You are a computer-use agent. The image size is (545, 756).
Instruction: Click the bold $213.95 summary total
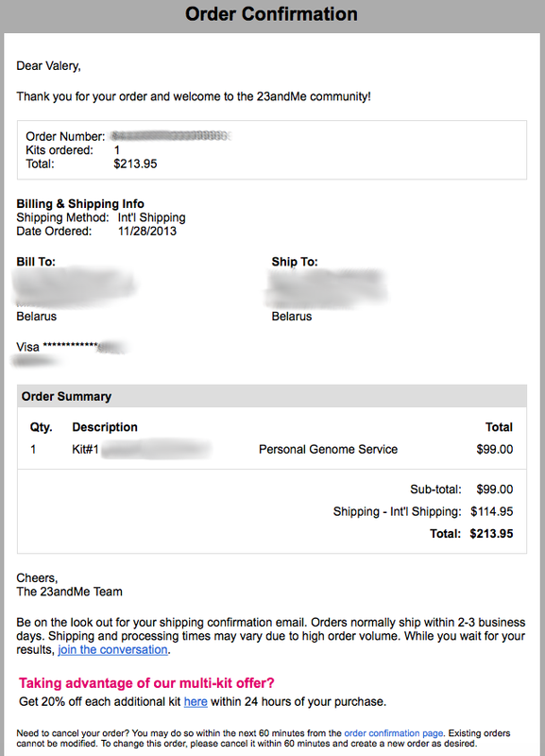click(x=491, y=534)
